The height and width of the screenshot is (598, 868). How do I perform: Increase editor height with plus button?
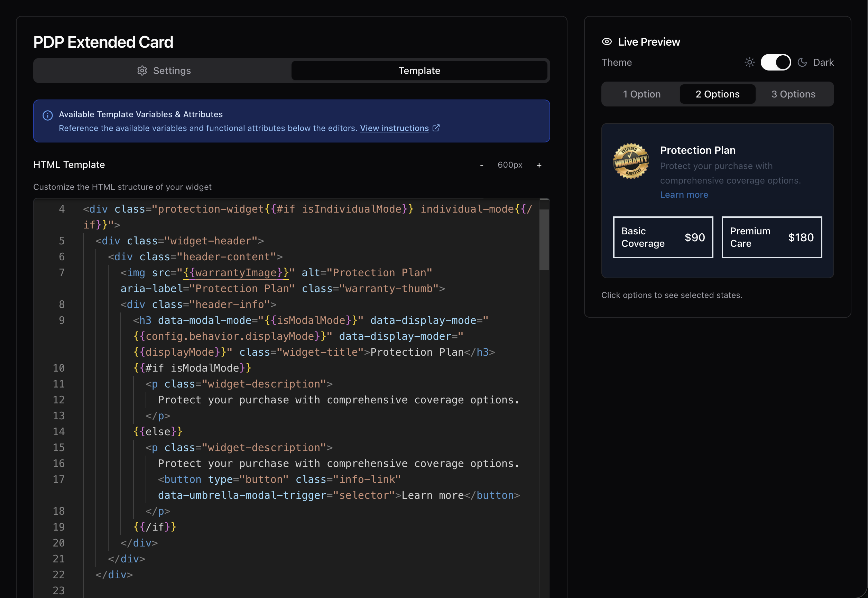click(x=539, y=165)
